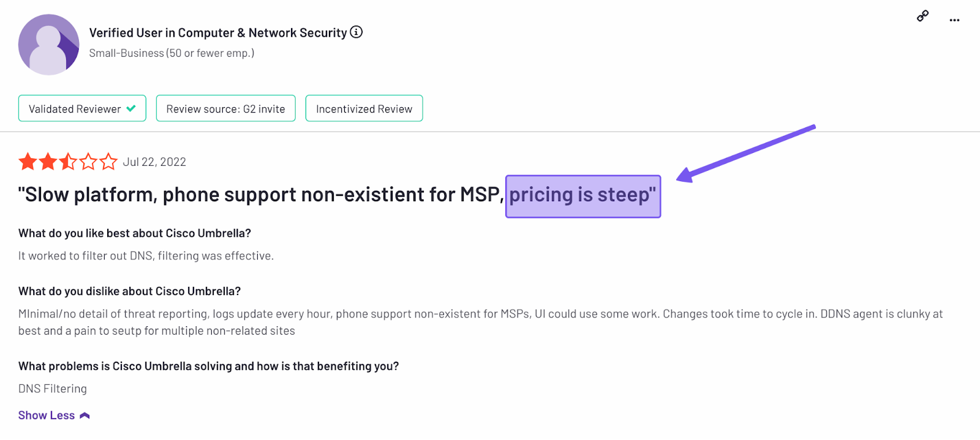The width and height of the screenshot is (980, 440).
Task: Collapse review with Show Less link
Action: (47, 416)
